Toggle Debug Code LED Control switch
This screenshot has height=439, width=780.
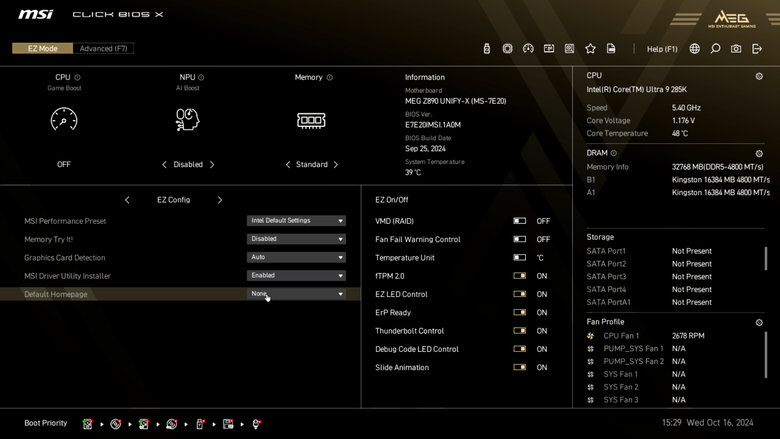pyautogui.click(x=519, y=349)
